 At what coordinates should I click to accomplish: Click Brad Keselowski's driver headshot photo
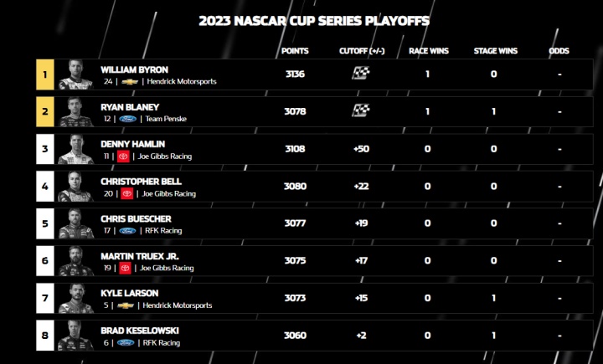76,336
